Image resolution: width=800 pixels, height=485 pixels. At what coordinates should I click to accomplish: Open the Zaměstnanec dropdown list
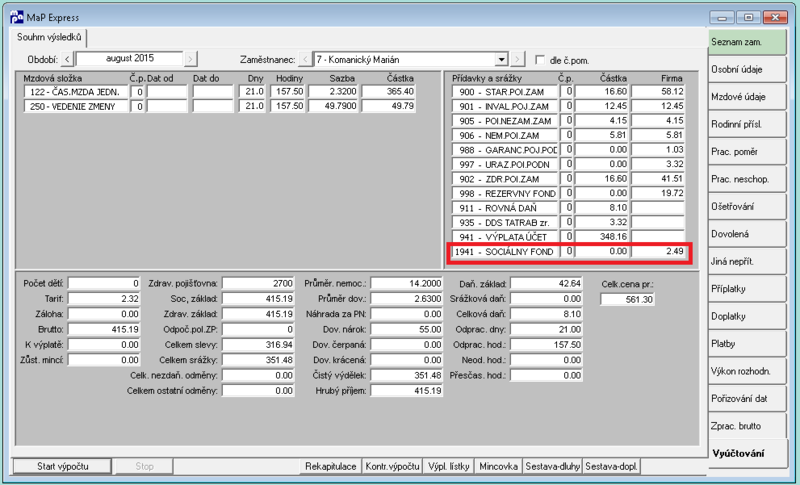[x=502, y=60]
